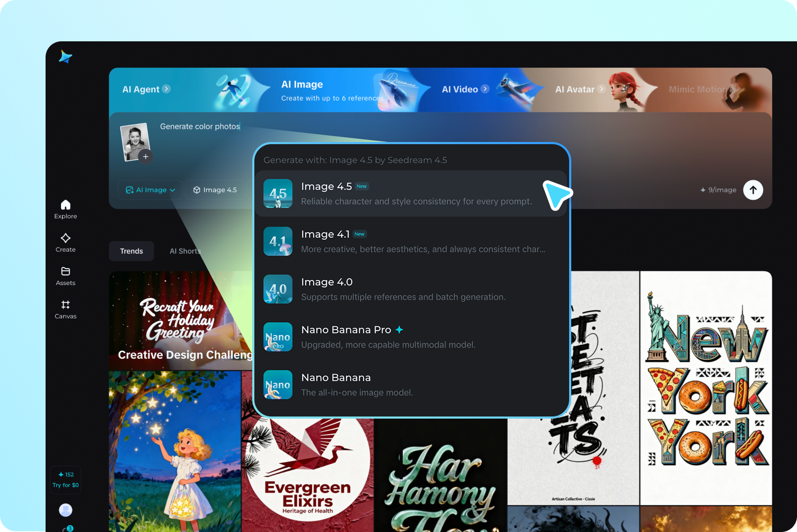Screen dimensions: 797x532
Task: Click the AI Avatar arrow icon
Action: click(x=601, y=89)
